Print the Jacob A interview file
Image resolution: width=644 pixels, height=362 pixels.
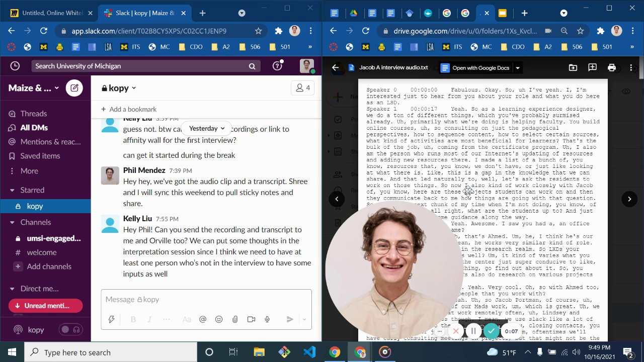pyautogui.click(x=612, y=68)
